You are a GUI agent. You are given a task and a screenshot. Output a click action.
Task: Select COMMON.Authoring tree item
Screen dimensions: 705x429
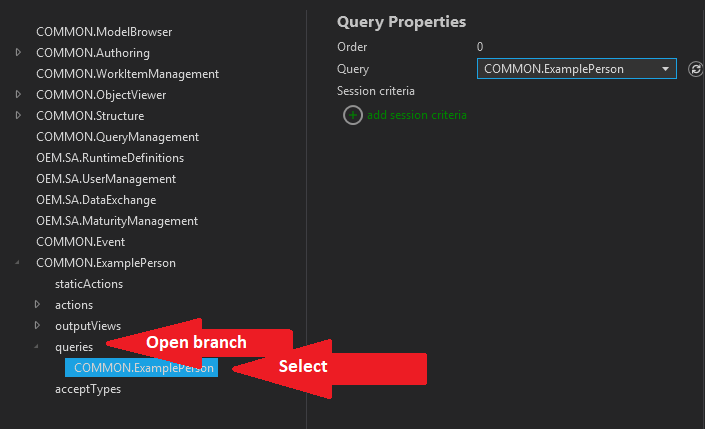tap(93, 53)
